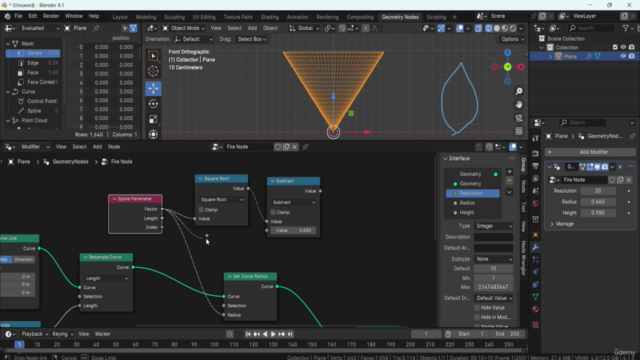Open Subtract operation dropdown on node
The image size is (640, 360).
point(293,202)
